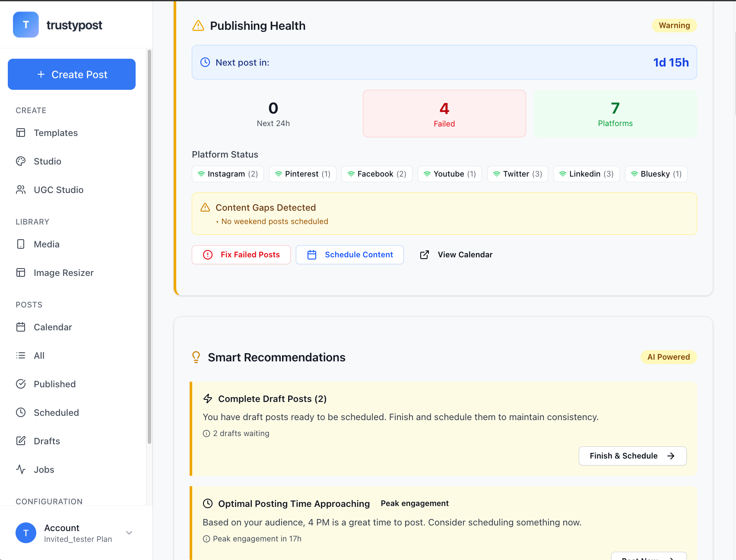Click the 1d 15h countdown value
The height and width of the screenshot is (560, 736).
tap(671, 63)
